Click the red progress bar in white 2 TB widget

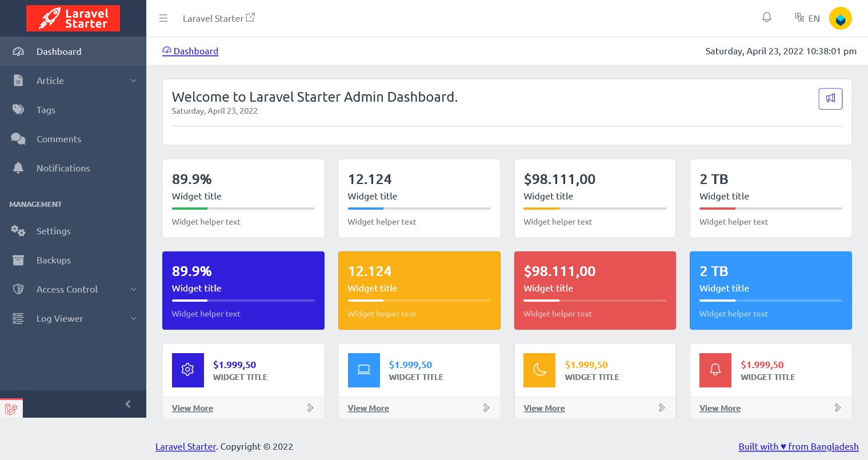(717, 209)
